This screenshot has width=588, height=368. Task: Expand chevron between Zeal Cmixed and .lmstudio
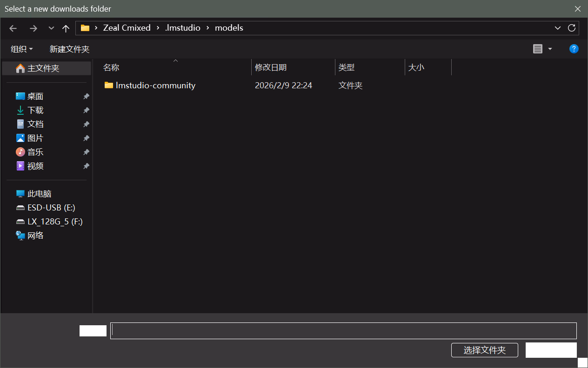point(158,28)
